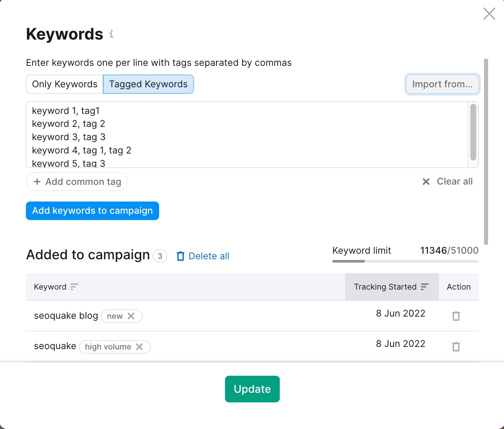This screenshot has height=429, width=504.
Task: Sort by the Tracking Started column icon
Action: point(424,287)
